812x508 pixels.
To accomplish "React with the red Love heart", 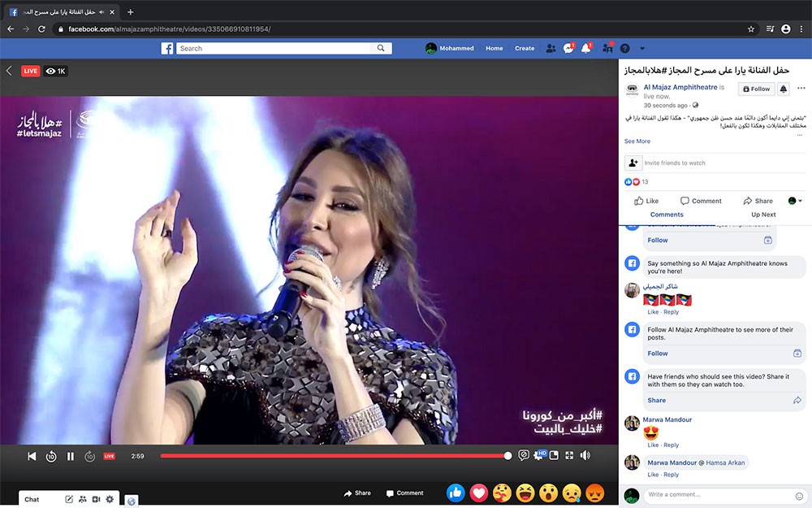I will coord(479,493).
